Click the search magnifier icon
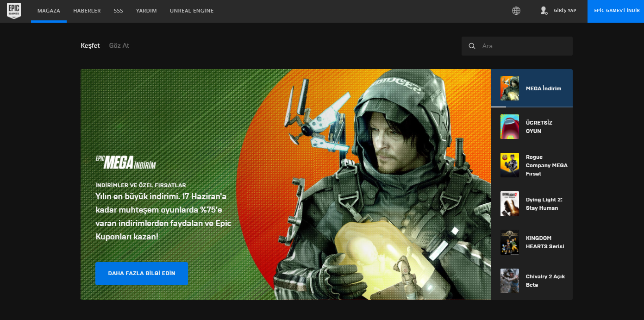 click(x=472, y=46)
